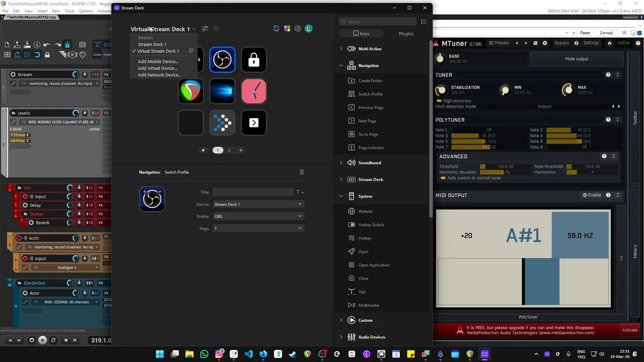Toggle record arm on Input track 4
This screenshot has height=362, width=644.
[25, 197]
